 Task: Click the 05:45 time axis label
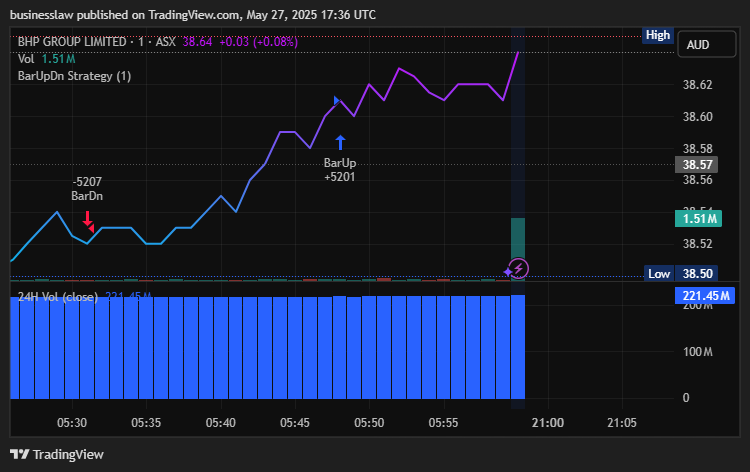(295, 423)
